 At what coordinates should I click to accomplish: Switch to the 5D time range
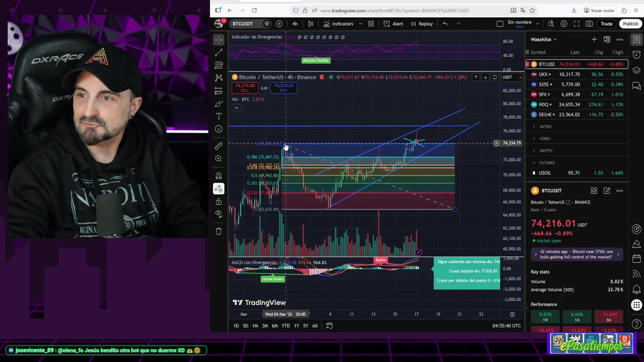pyautogui.click(x=245, y=326)
